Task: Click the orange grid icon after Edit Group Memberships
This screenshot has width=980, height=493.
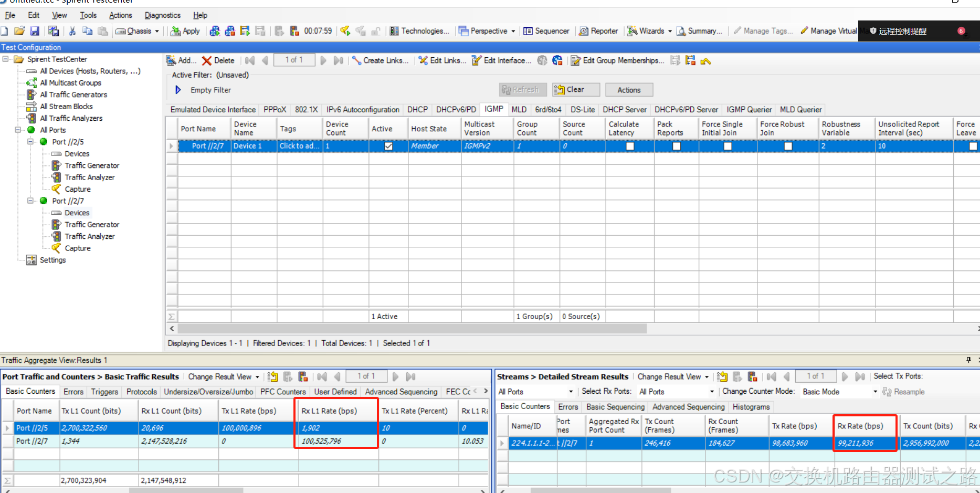Action: coord(690,60)
